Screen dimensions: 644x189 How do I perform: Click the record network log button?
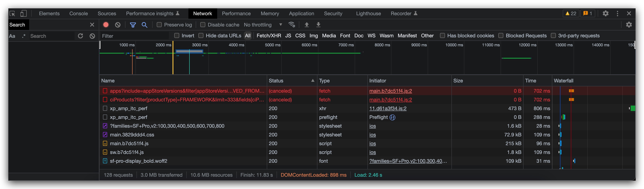pos(106,25)
